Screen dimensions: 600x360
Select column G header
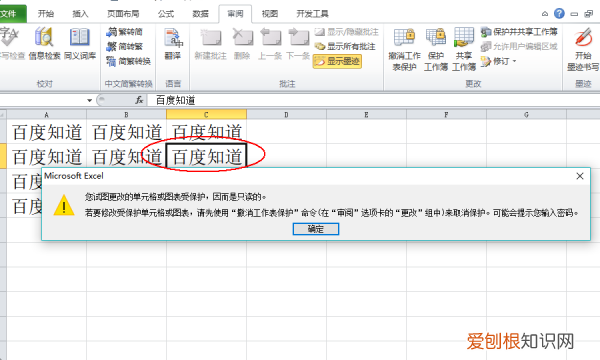(x=526, y=114)
